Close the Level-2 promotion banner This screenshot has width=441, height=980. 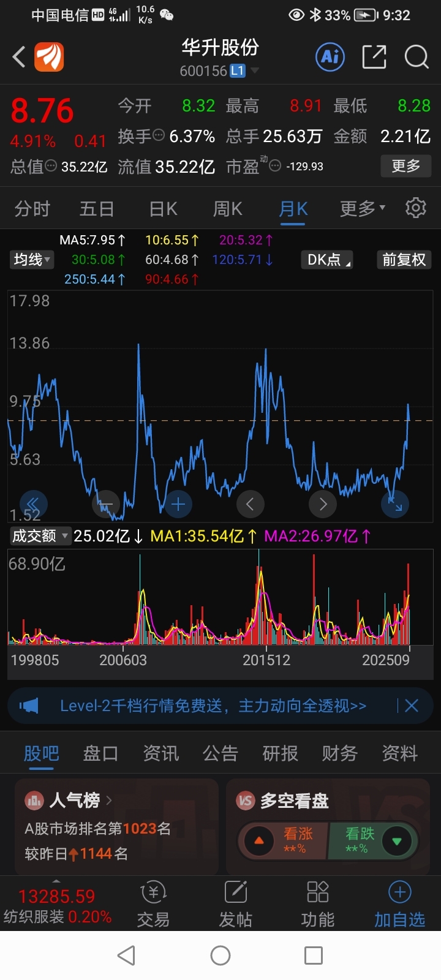point(412,706)
